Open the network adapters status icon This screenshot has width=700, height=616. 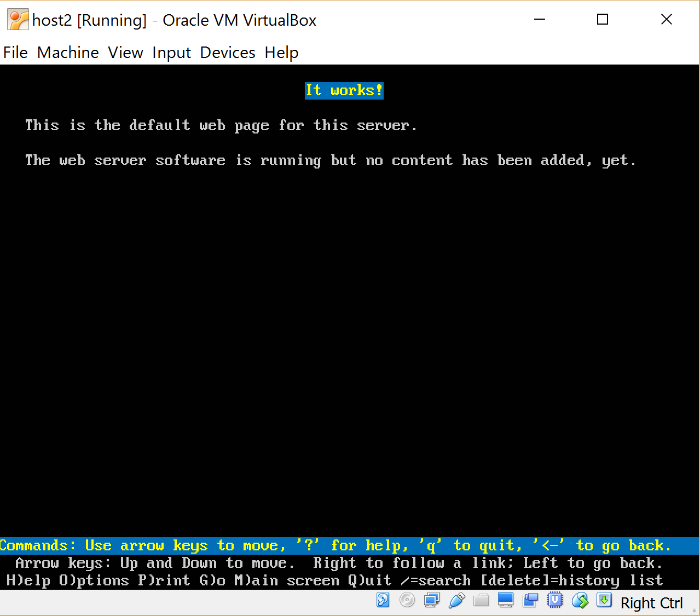pyautogui.click(x=431, y=600)
